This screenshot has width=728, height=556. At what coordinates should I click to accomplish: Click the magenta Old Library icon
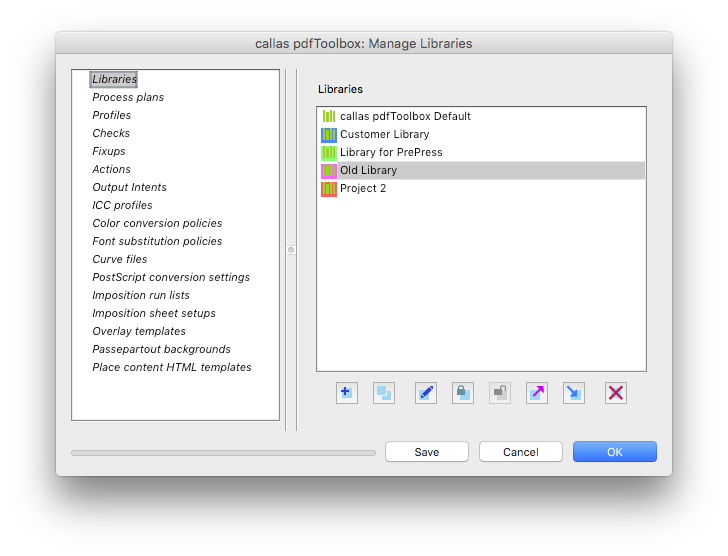click(x=329, y=171)
